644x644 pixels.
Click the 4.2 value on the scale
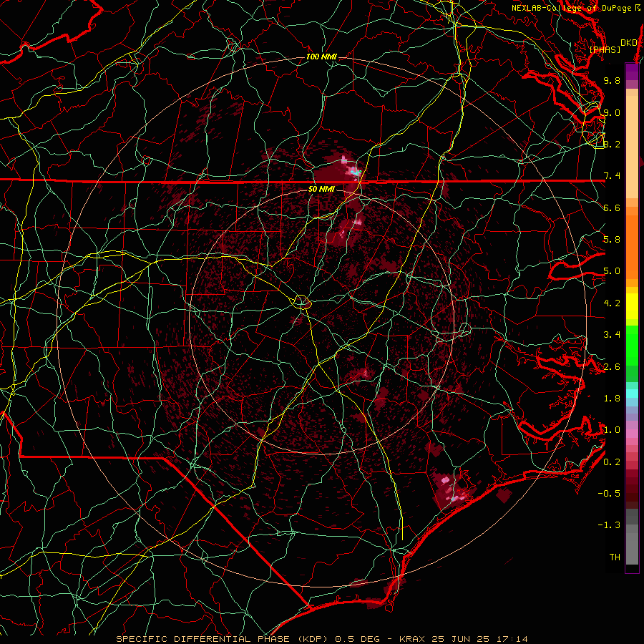click(612, 303)
